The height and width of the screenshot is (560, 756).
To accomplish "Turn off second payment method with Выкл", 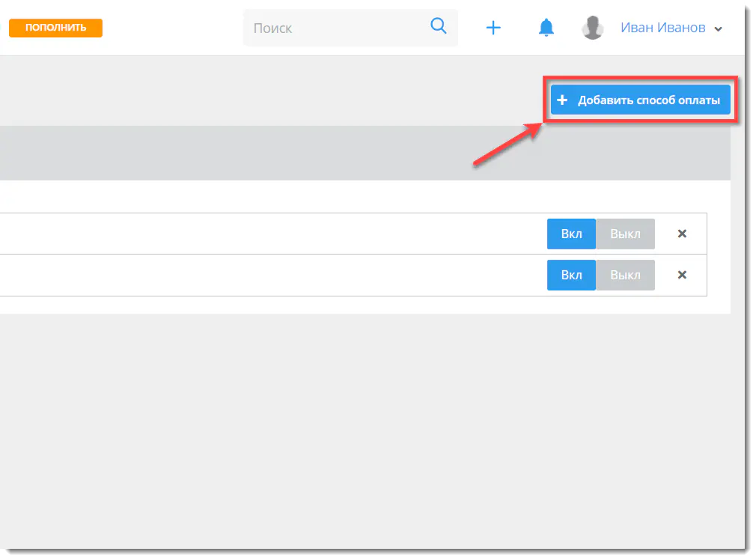I will tap(625, 275).
